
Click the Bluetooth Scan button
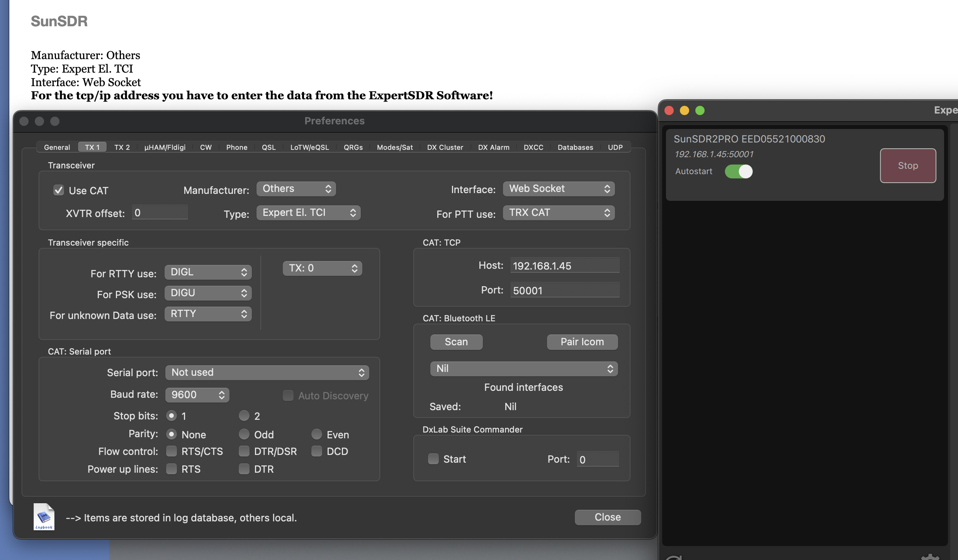456,342
